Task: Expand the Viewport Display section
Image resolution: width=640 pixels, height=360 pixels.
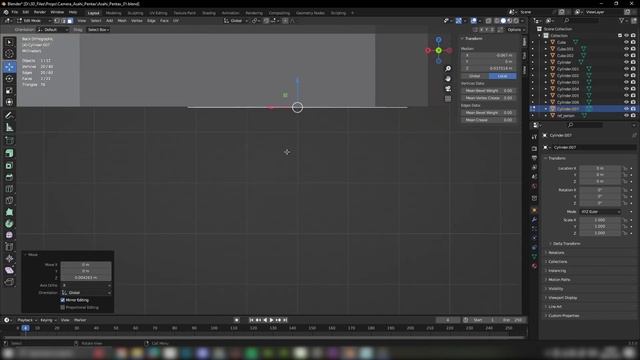Action: tap(562, 298)
